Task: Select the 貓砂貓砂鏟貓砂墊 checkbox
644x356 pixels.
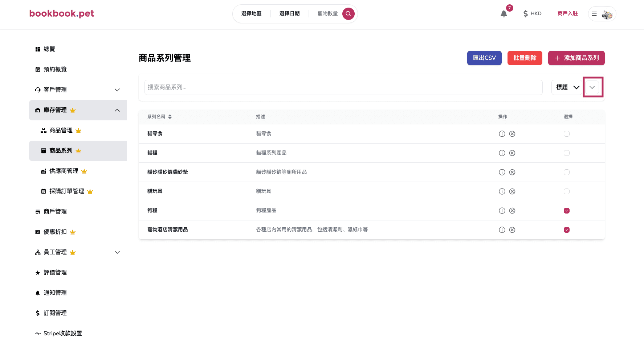Action: point(567,172)
